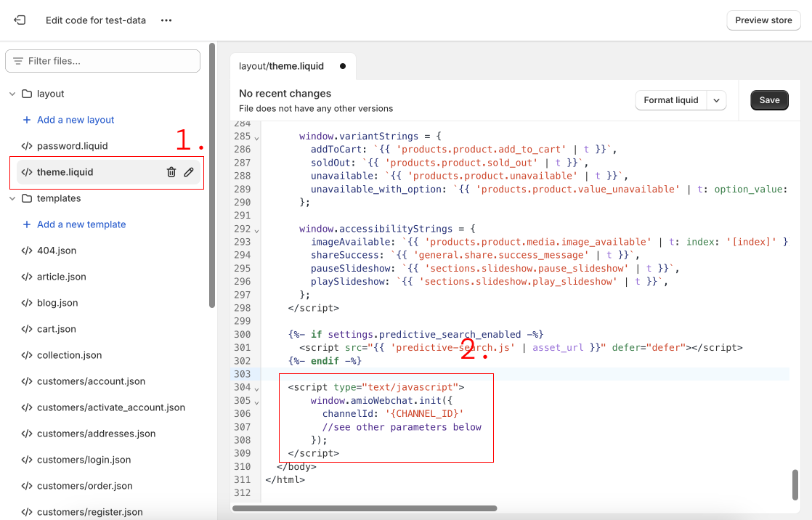This screenshot has width=812, height=520.
Task: Rename theme.liquid with pencil icon
Action: click(x=189, y=172)
